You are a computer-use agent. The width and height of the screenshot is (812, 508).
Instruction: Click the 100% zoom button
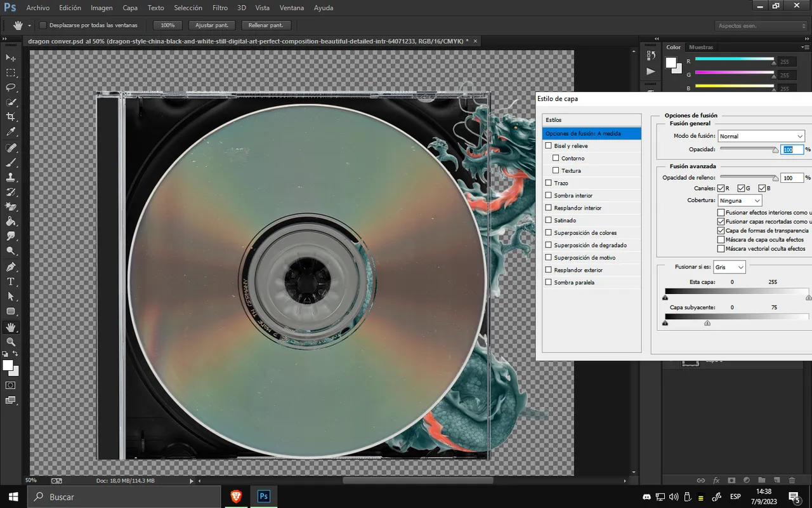coord(167,25)
